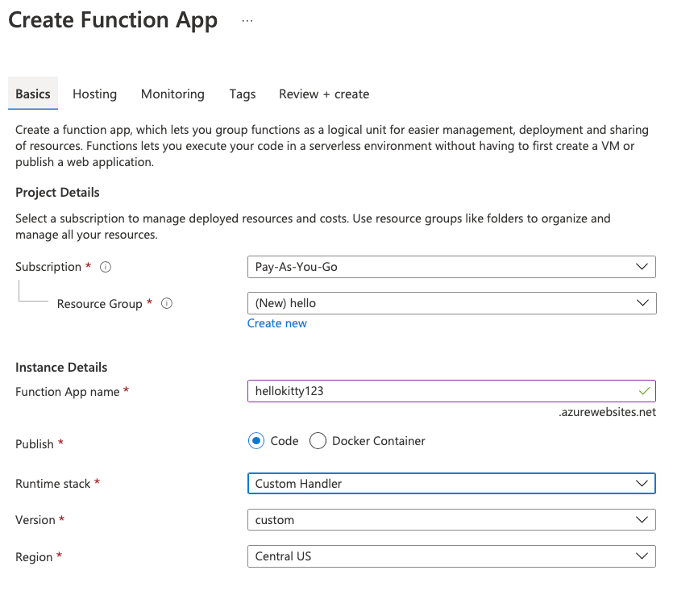Open the Tags tab
Screen dimensions: 673x616
[242, 94]
